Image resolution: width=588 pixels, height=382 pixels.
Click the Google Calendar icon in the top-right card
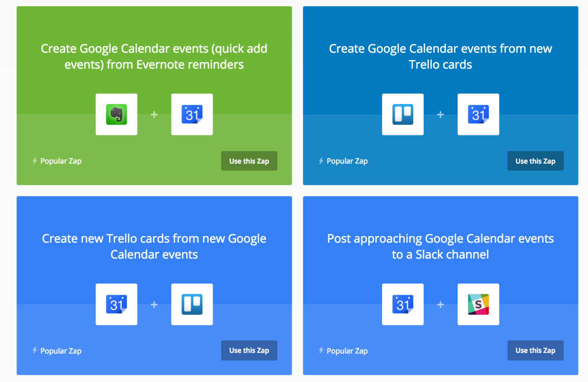(x=478, y=115)
